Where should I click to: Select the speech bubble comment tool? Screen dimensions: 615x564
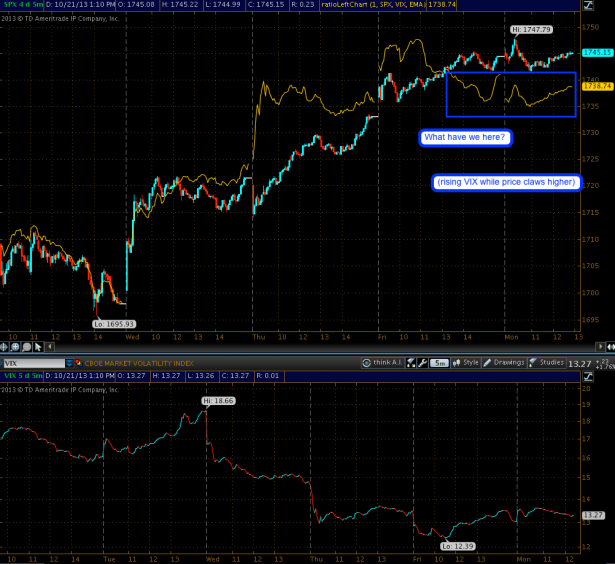click(x=27, y=347)
